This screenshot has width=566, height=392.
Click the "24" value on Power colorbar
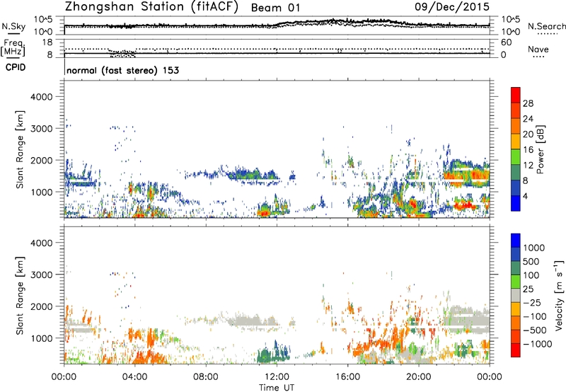click(528, 119)
